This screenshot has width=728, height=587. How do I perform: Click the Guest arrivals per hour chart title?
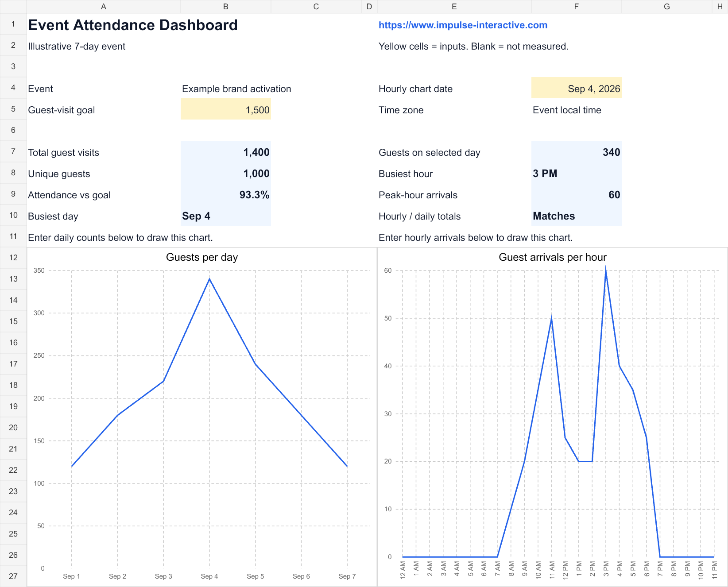tap(553, 257)
